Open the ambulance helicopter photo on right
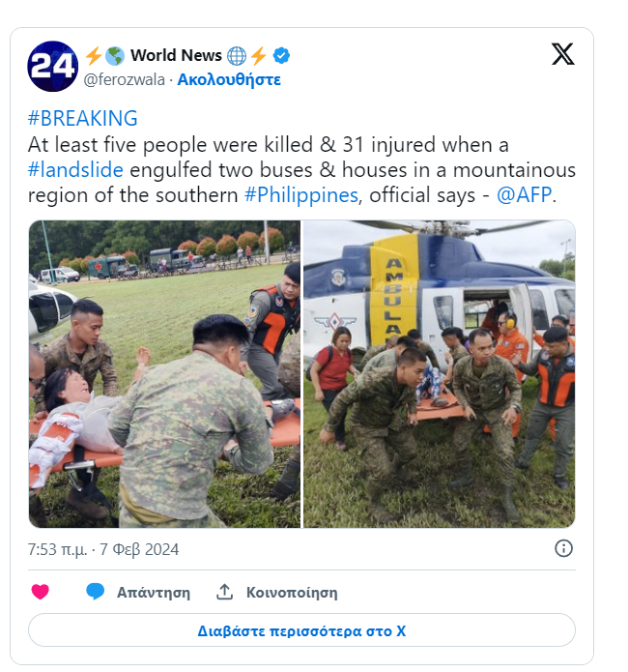Image resolution: width=628 pixels, height=672 pixels. pyautogui.click(x=439, y=374)
